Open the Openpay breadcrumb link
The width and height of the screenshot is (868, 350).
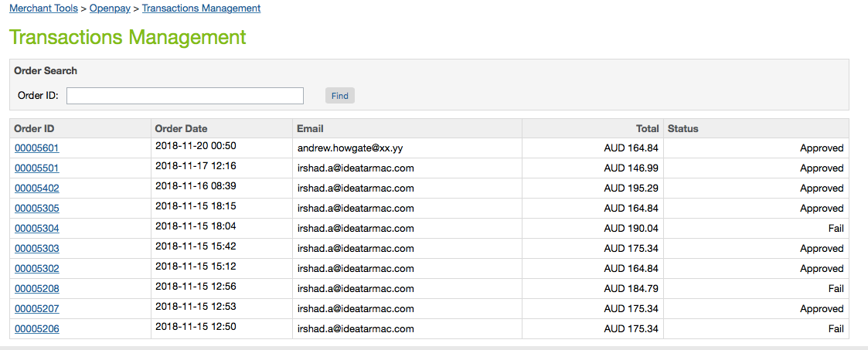tap(111, 8)
